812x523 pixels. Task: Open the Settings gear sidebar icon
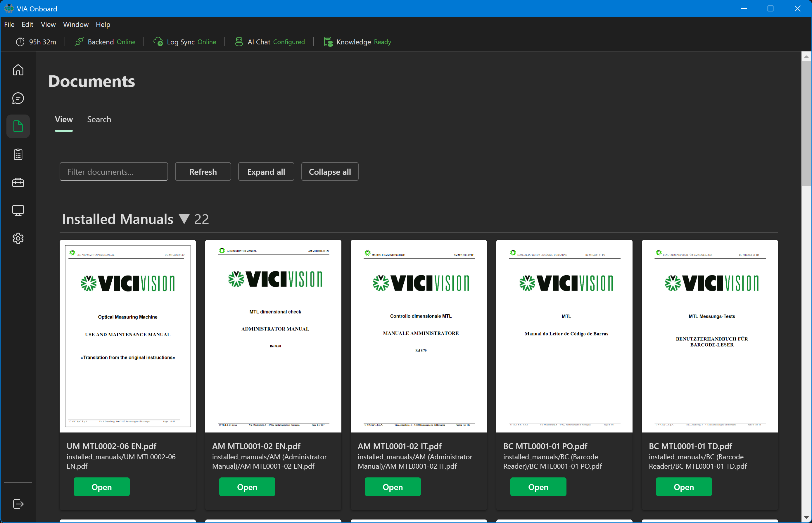[x=18, y=238]
